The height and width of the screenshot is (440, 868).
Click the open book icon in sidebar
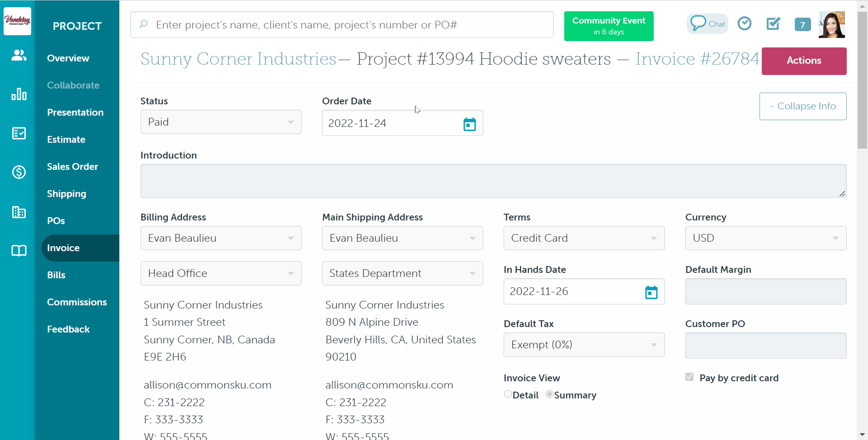(19, 251)
